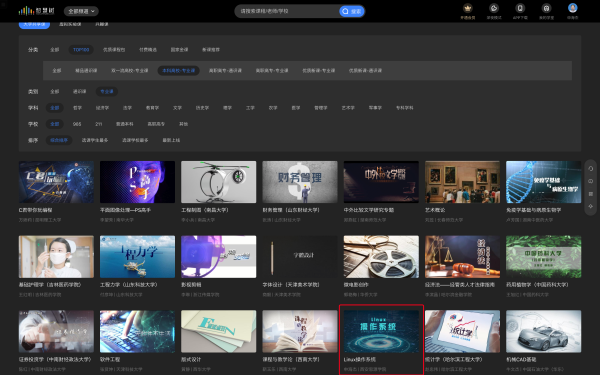
Task: Open the Linux操作系统 course thumbnail
Action: pyautogui.click(x=381, y=331)
